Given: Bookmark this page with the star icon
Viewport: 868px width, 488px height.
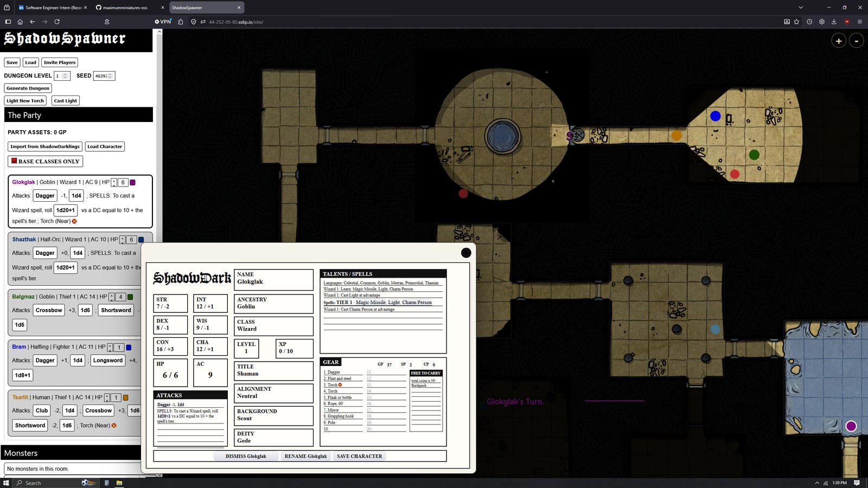Looking at the screenshot, I should (796, 22).
